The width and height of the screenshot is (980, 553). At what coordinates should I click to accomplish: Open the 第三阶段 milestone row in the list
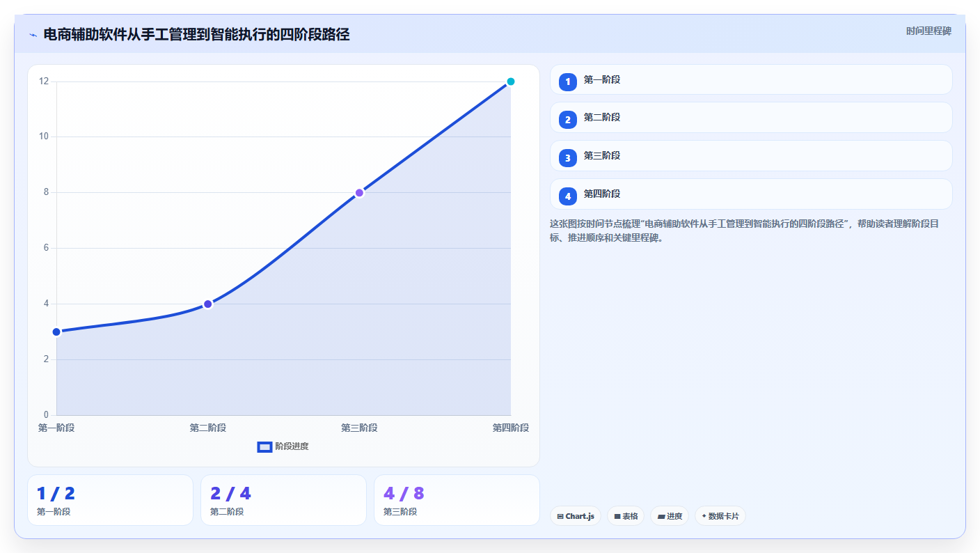(751, 156)
